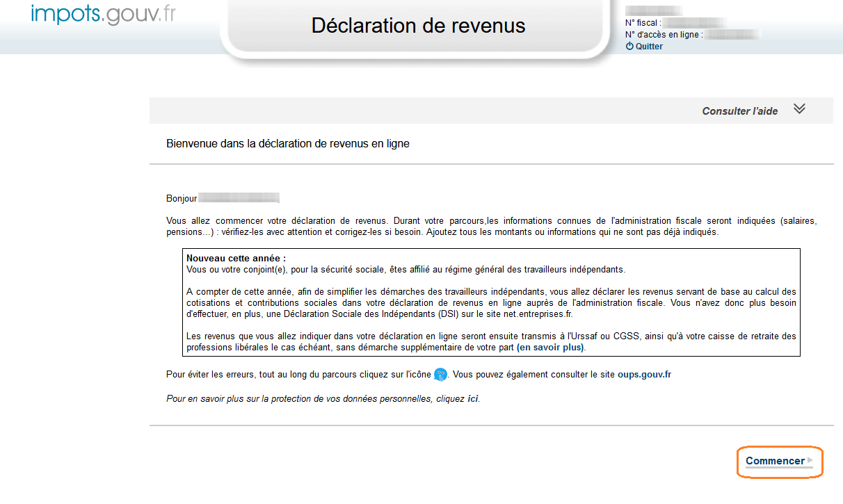Viewport: 843px width, 504px height.
Task: Click the power icon beside Quitter
Action: tap(629, 47)
